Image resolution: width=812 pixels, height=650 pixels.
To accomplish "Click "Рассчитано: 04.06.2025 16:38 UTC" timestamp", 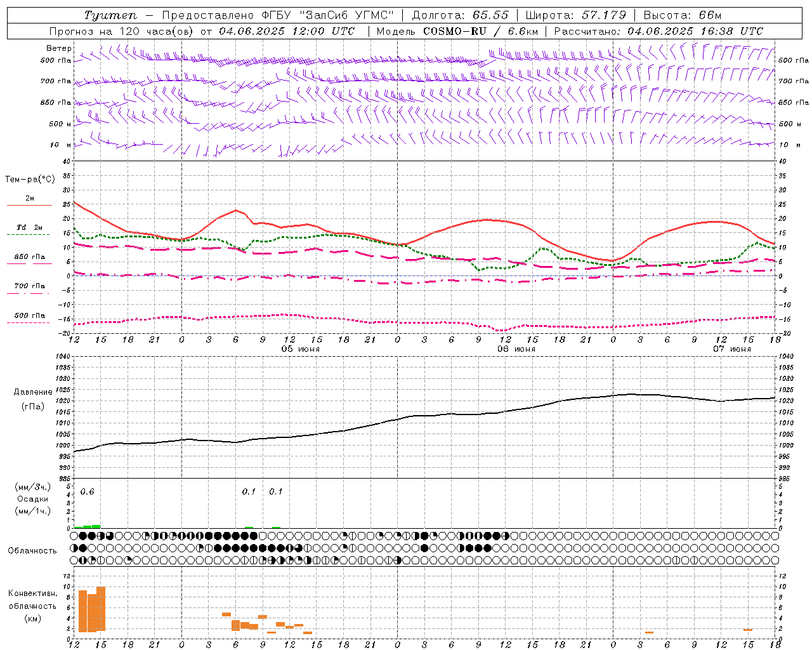I will [x=658, y=31].
